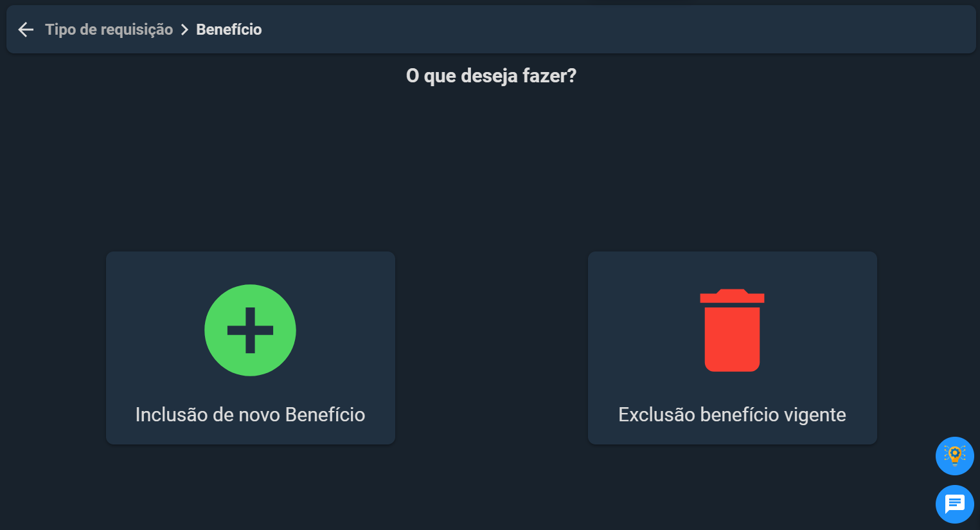Click the yellow lightbulb inside the blue circle
980x530 pixels.
coord(955,455)
